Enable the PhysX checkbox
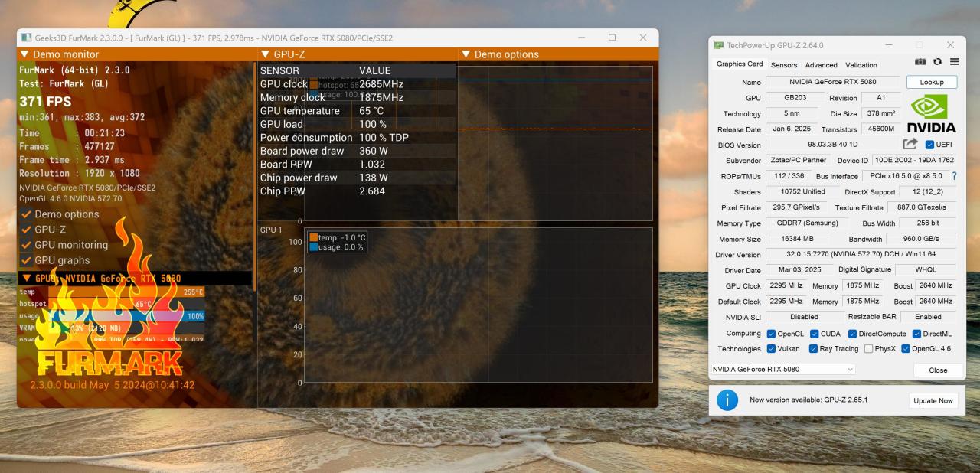 pyautogui.click(x=868, y=349)
